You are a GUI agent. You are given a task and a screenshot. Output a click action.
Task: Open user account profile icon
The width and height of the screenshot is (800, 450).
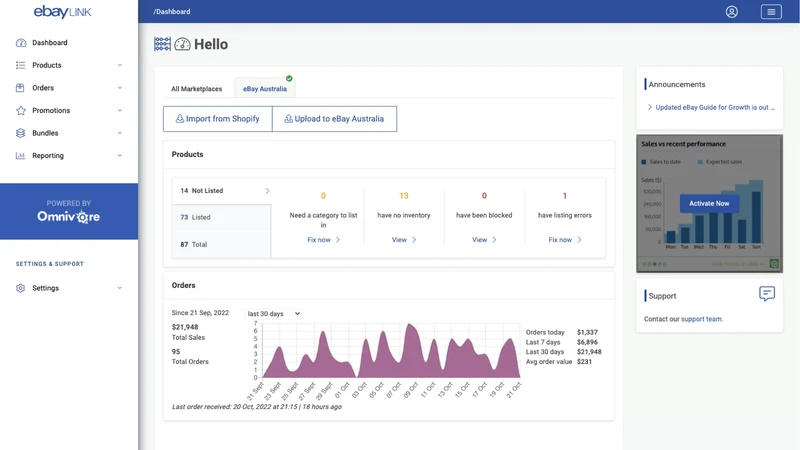click(x=732, y=12)
